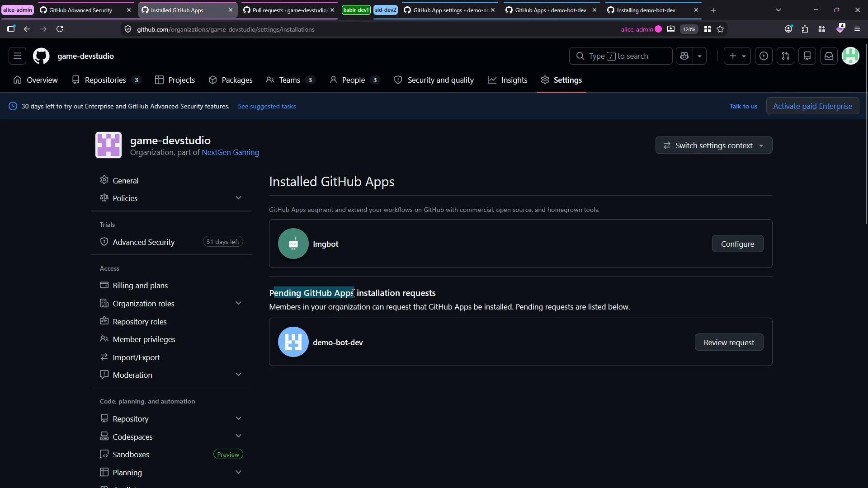The width and height of the screenshot is (868, 488).
Task: Open the Issues icon in header
Action: click(x=764, y=56)
